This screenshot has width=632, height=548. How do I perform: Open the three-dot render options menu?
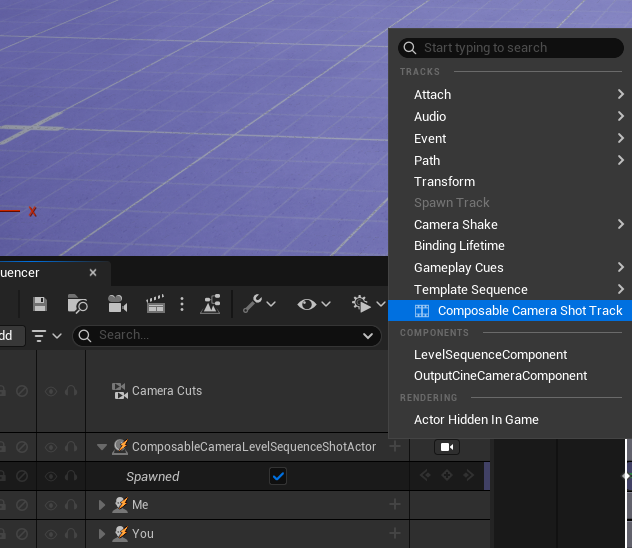tap(182, 304)
